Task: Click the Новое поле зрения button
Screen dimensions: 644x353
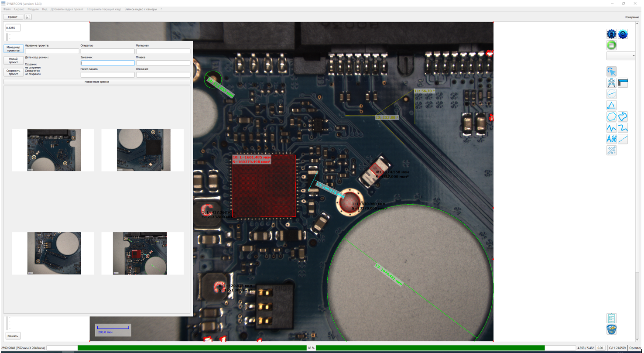Action: click(x=97, y=82)
